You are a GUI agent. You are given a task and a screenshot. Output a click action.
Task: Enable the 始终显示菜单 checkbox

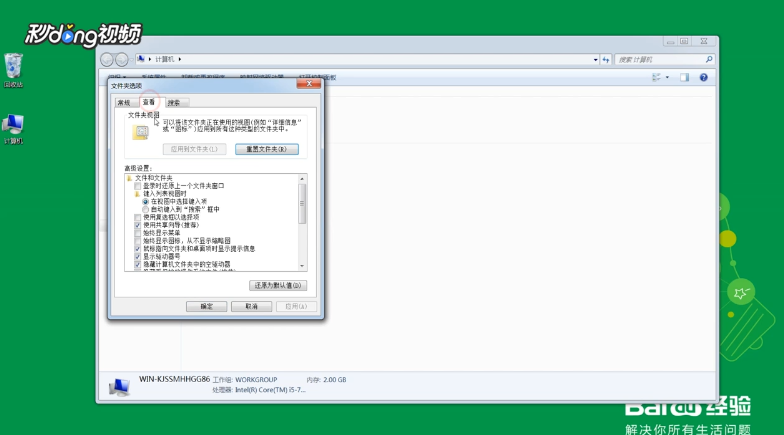(138, 233)
